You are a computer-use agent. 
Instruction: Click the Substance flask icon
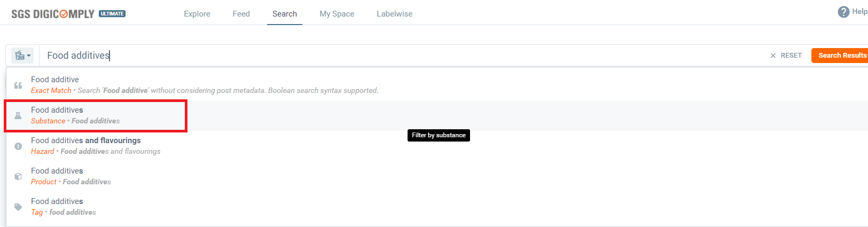coord(18,115)
